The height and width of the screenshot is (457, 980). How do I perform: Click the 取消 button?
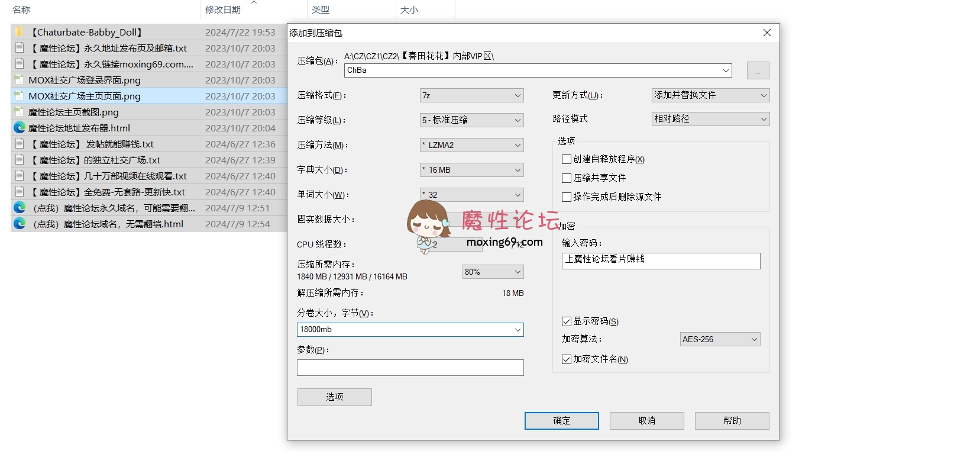[x=647, y=421]
